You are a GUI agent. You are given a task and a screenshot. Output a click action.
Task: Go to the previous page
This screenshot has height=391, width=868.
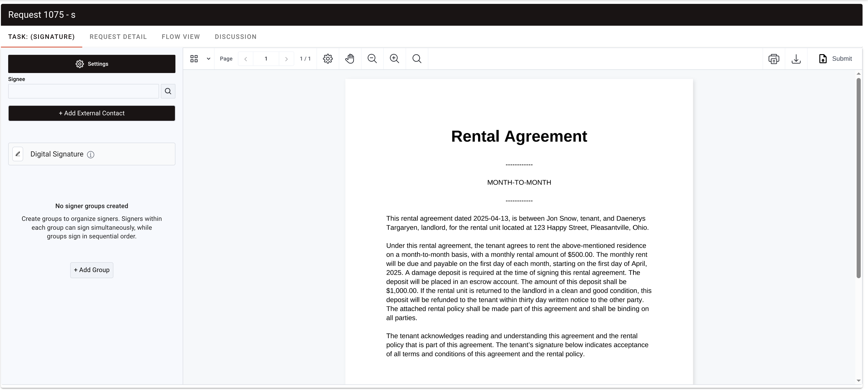[246, 58]
